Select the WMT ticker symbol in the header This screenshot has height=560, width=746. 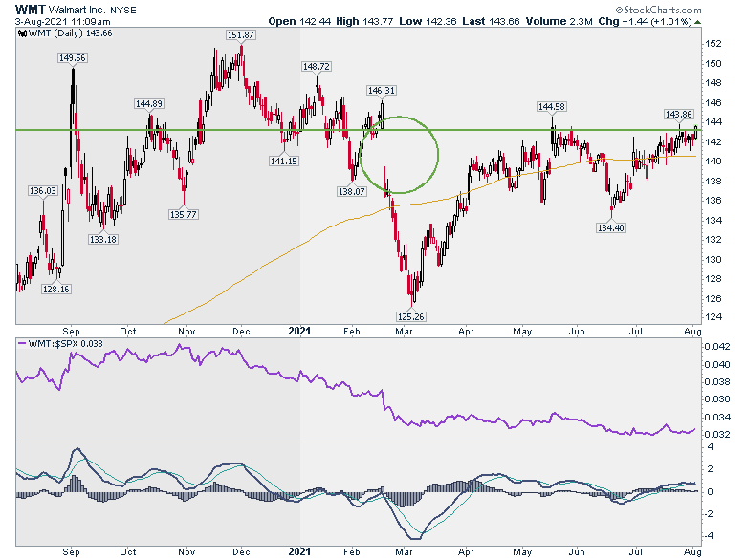30,10
